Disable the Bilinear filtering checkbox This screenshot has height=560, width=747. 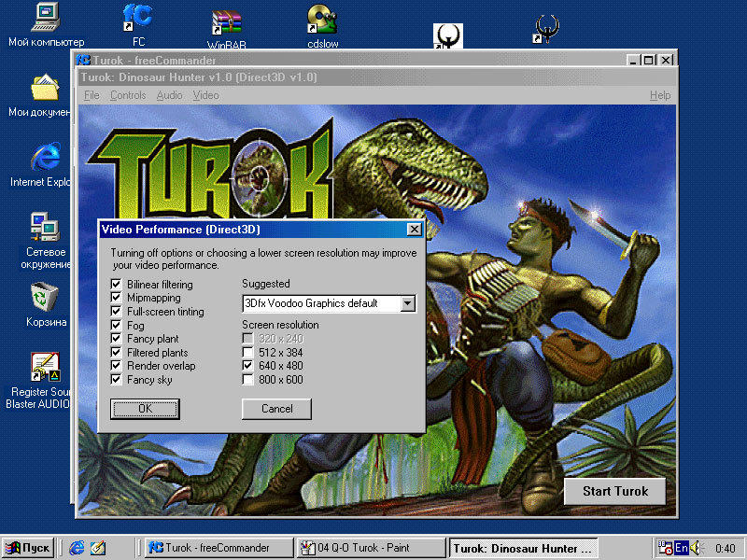(117, 285)
